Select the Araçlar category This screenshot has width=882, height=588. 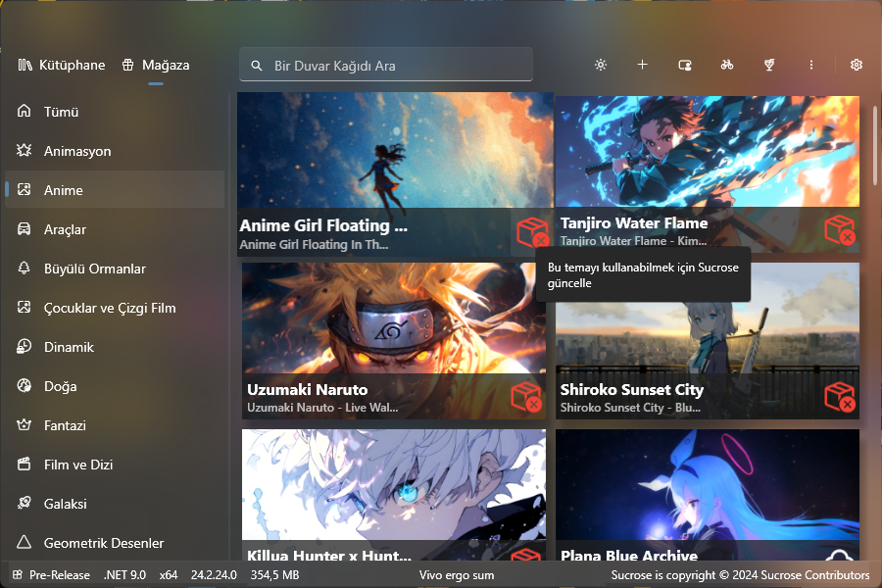pyautogui.click(x=115, y=229)
